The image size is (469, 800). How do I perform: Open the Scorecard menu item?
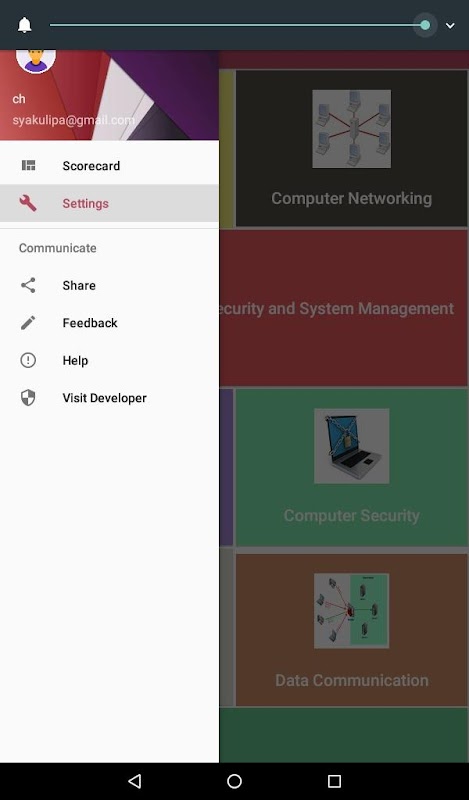[x=109, y=165]
